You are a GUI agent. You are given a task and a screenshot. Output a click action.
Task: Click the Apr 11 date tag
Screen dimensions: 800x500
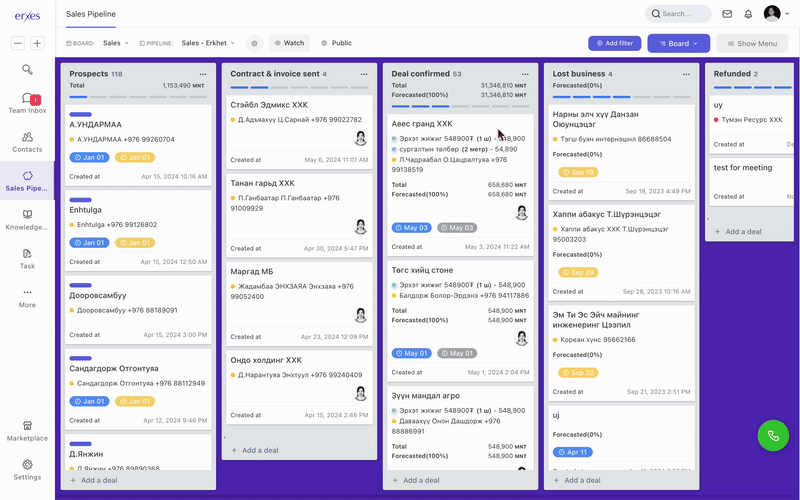[x=572, y=452]
